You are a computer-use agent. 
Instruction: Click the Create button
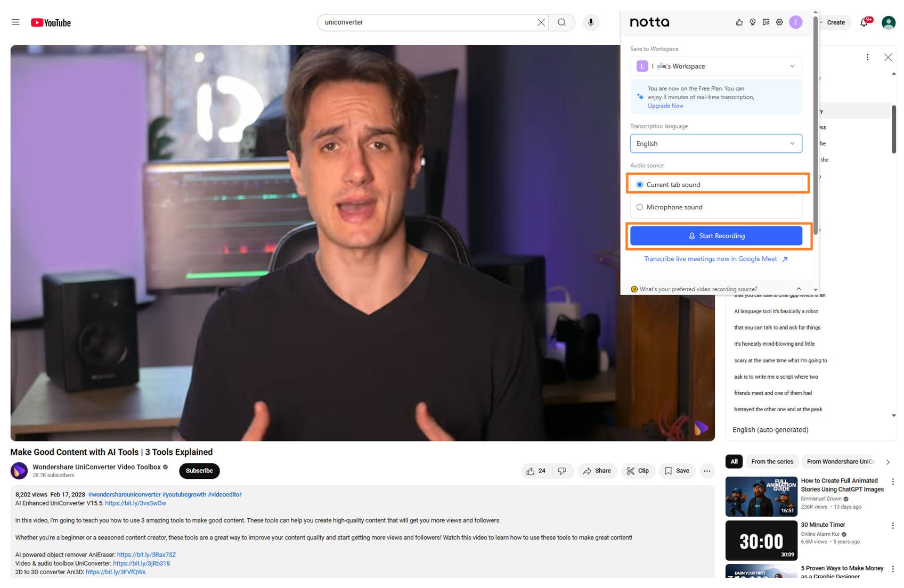(835, 22)
